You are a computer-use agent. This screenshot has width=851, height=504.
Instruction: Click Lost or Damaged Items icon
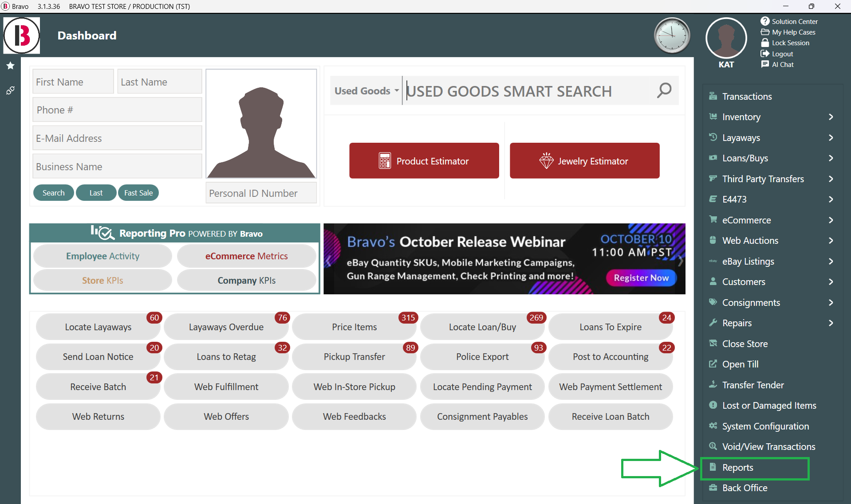[713, 405]
